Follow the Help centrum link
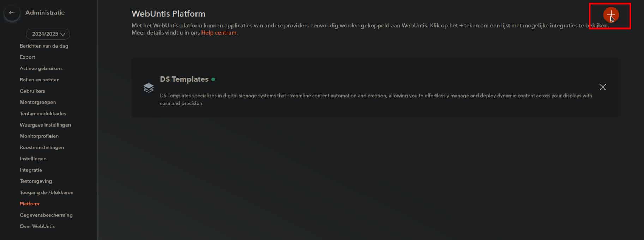644x240 pixels. point(219,33)
